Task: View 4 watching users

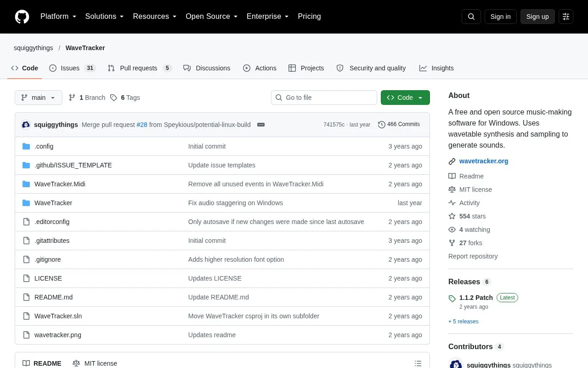Action: point(469,230)
